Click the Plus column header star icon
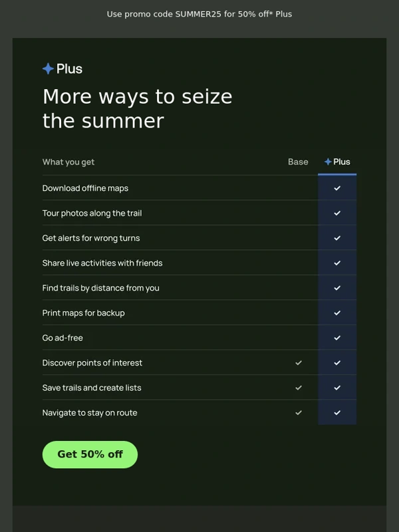The height and width of the screenshot is (532, 399). 328,162
